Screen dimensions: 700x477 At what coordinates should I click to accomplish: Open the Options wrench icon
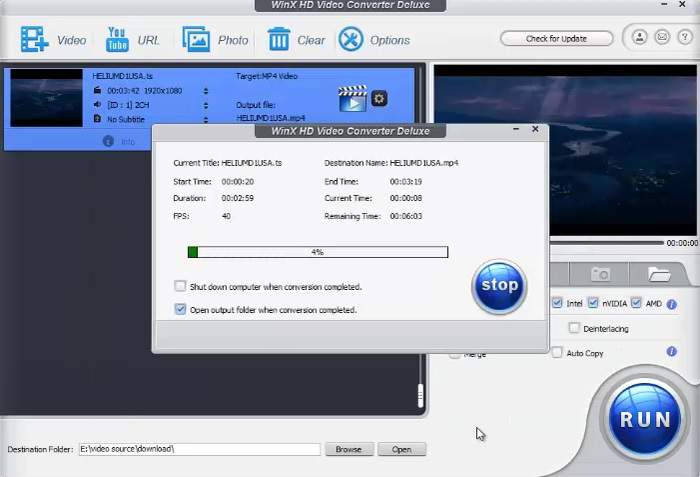(x=351, y=39)
